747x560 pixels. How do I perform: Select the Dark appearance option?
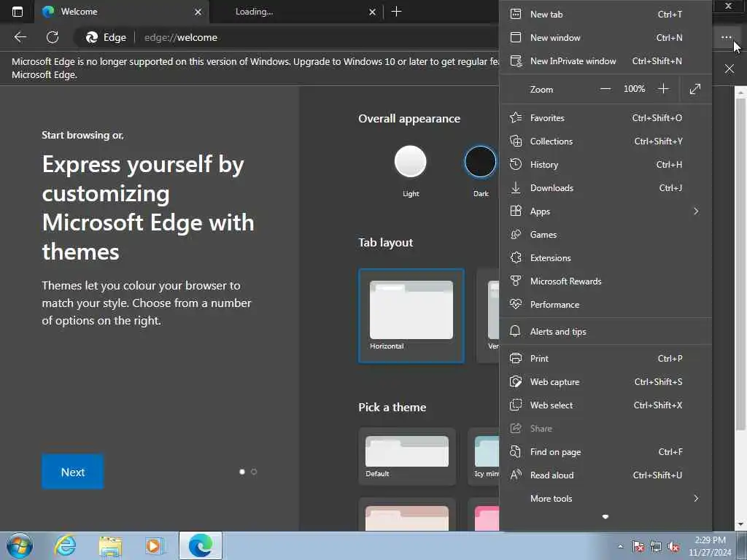point(480,161)
